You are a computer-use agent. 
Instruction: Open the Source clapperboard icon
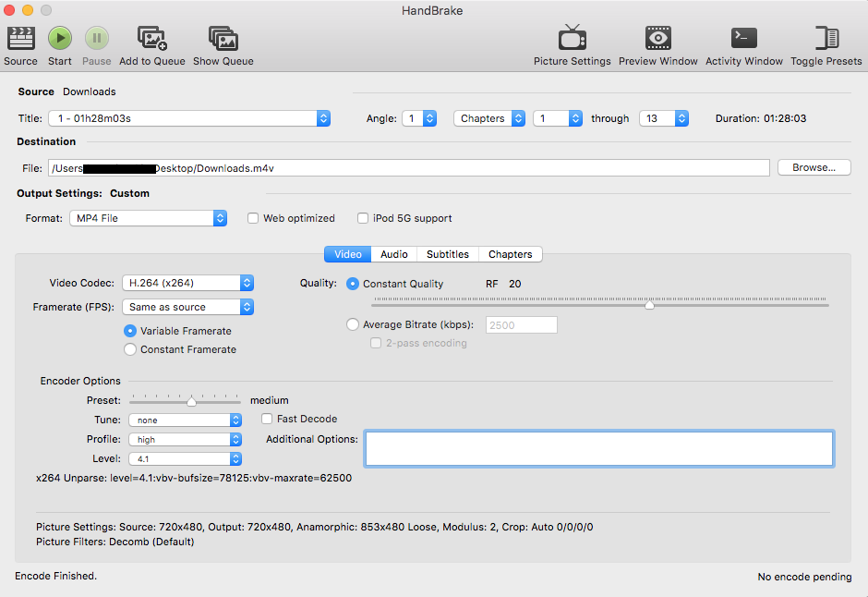point(20,39)
